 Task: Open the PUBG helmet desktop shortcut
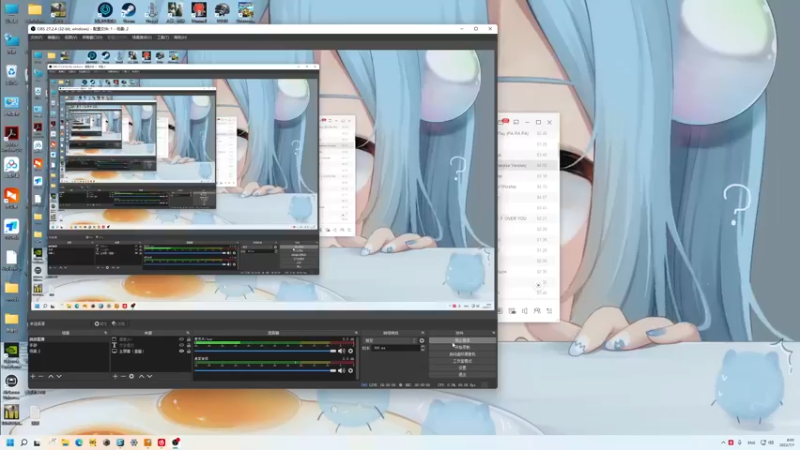222,10
